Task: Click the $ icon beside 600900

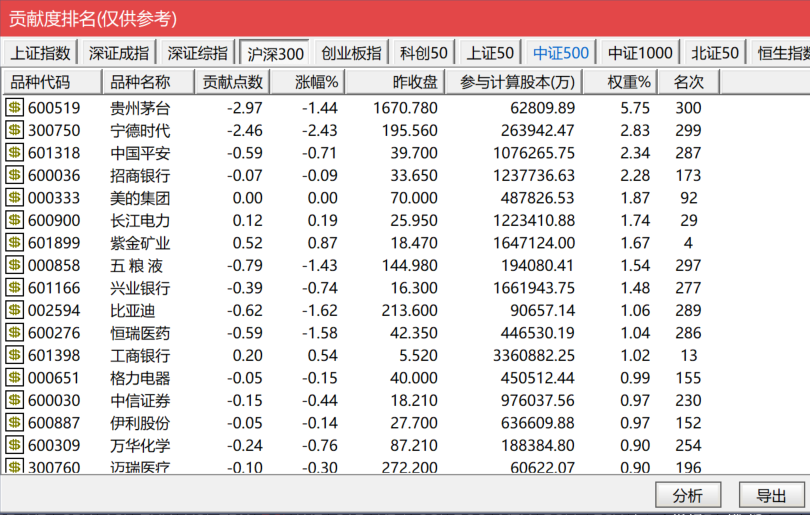Action: pos(14,220)
